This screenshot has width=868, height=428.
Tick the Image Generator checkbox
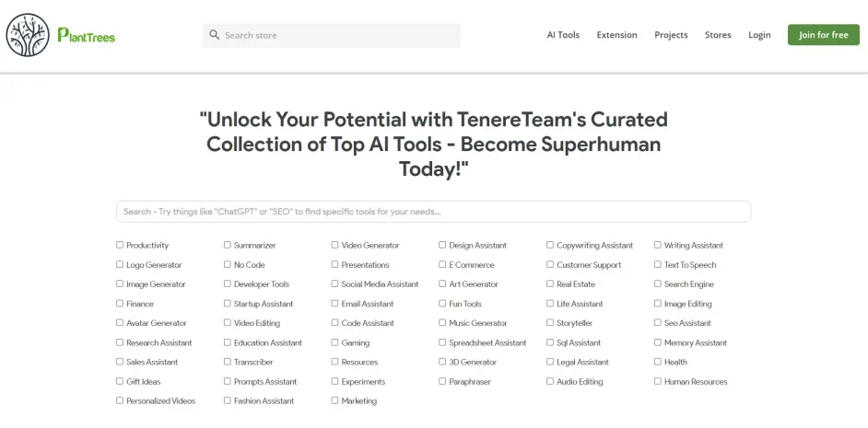[x=120, y=283]
